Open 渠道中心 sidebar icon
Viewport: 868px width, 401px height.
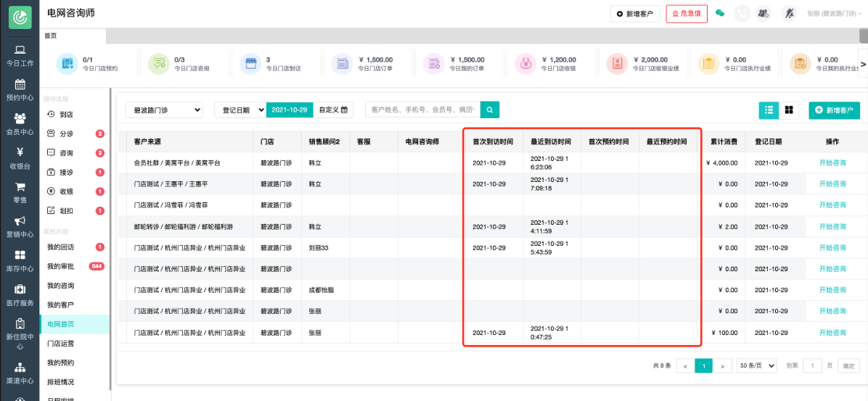click(x=20, y=374)
